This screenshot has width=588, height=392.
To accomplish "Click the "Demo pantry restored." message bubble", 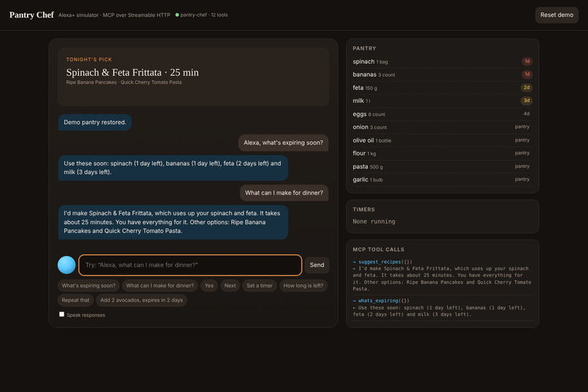I will [x=95, y=123].
